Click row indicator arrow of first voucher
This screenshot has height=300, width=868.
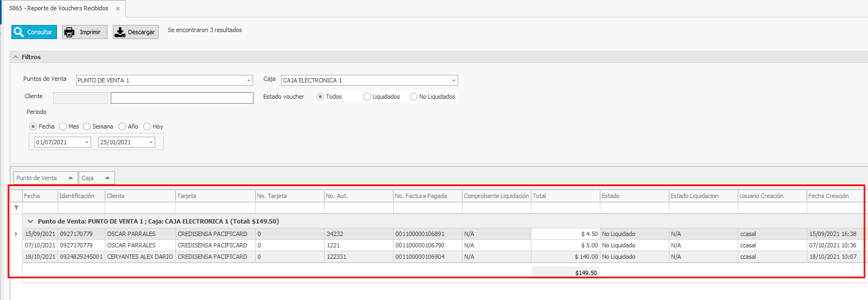tap(16, 234)
